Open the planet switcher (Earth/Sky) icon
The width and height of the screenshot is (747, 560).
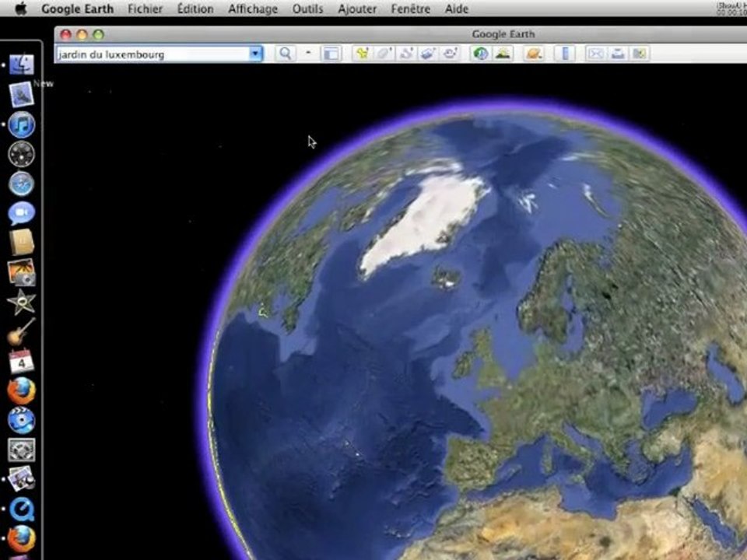click(534, 54)
